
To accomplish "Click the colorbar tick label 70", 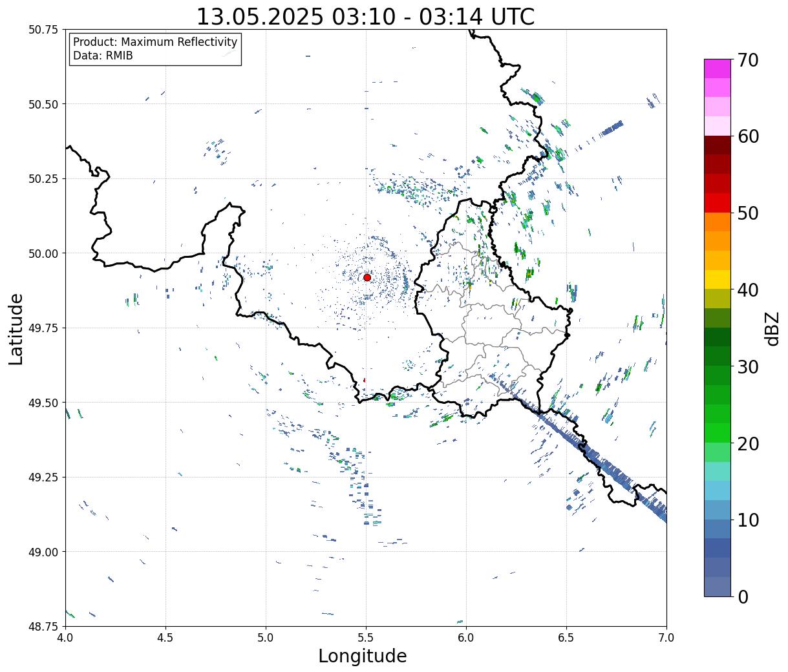I will pyautogui.click(x=748, y=60).
